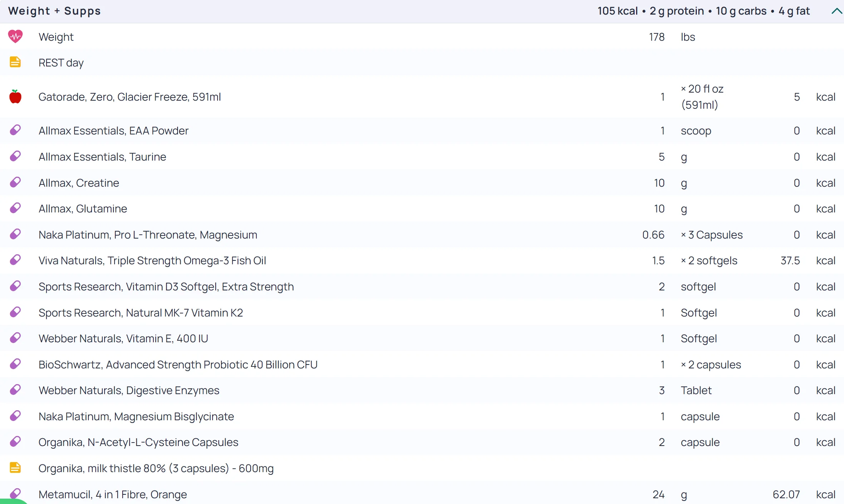Viewport: 844px width, 504px height.
Task: Click the amount 3 for Digestive Enzymes
Action: (661, 390)
